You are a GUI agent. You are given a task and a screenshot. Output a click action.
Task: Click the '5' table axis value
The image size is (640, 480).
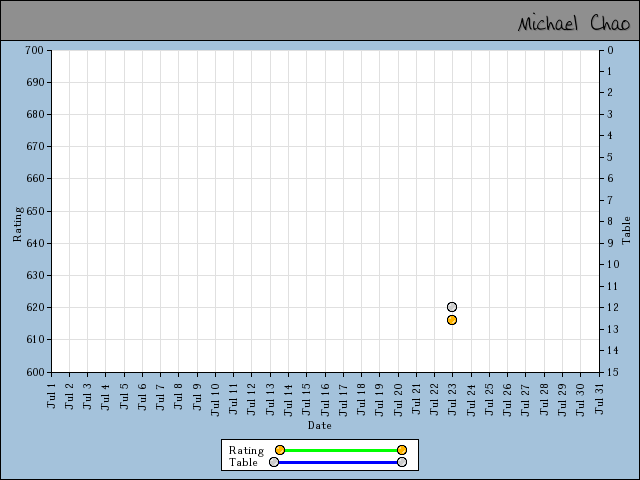point(610,157)
